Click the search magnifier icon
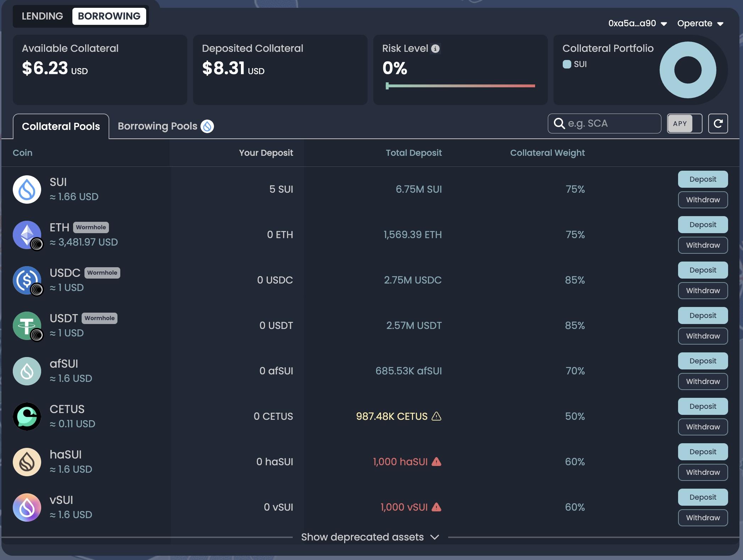The height and width of the screenshot is (560, 743). [559, 123]
